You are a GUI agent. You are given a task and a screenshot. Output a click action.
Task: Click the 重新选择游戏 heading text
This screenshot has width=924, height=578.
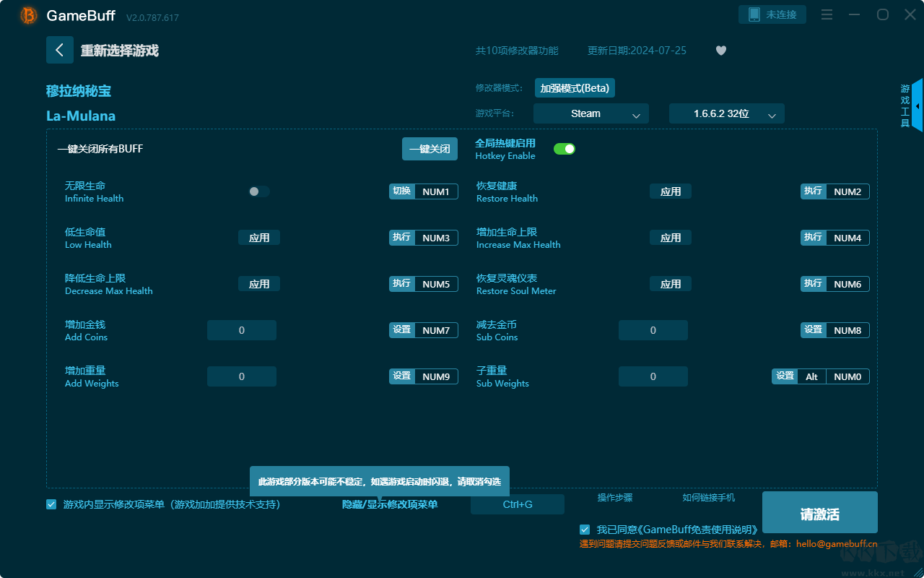[120, 51]
